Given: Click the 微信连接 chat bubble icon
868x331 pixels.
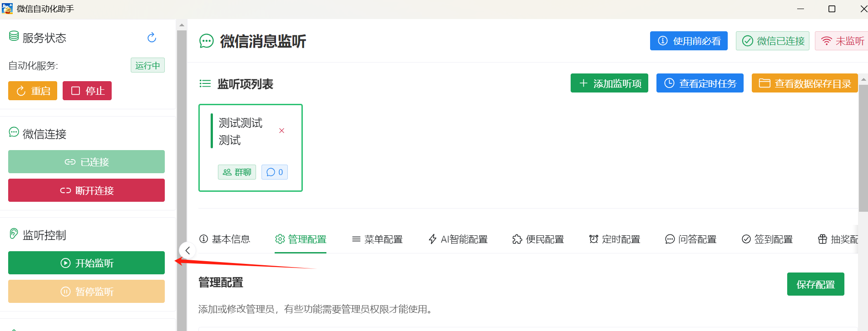Looking at the screenshot, I should coord(14,132).
